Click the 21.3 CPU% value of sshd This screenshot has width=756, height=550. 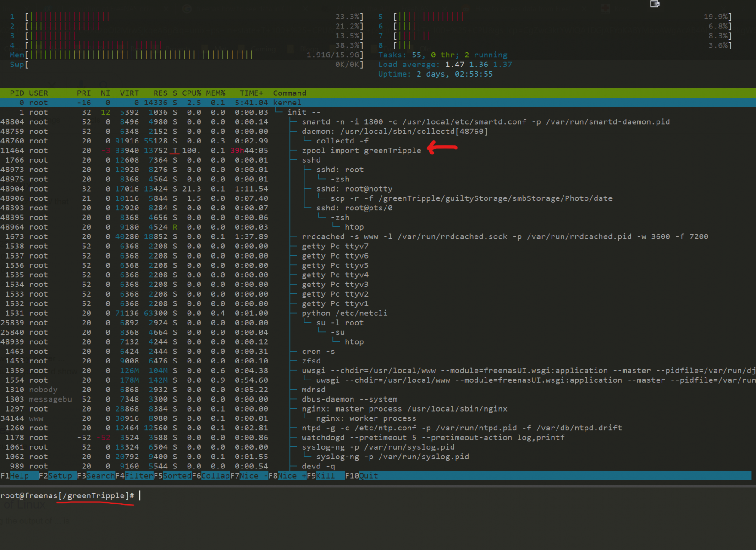coord(192,189)
